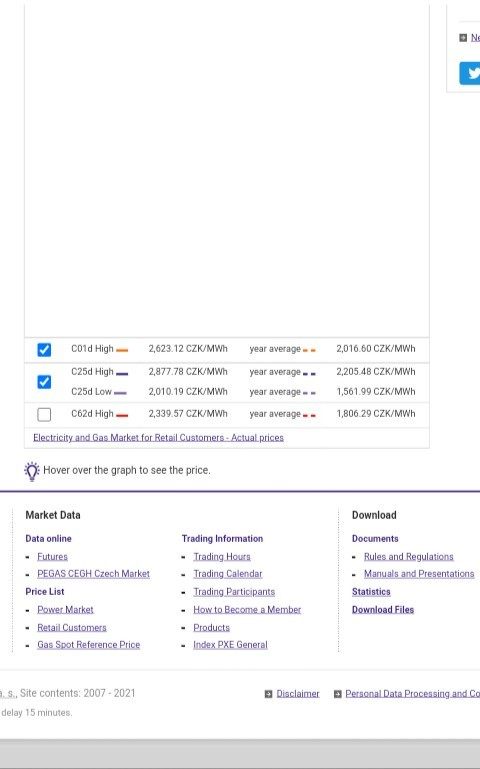Click How to Become a Member
Image resolution: width=480 pixels, height=769 pixels.
[247, 610]
